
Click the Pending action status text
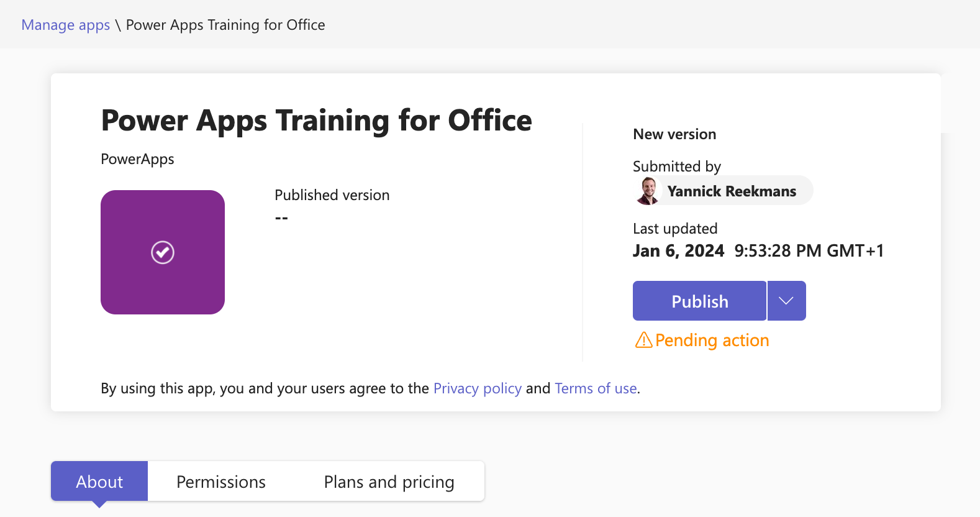coord(712,341)
